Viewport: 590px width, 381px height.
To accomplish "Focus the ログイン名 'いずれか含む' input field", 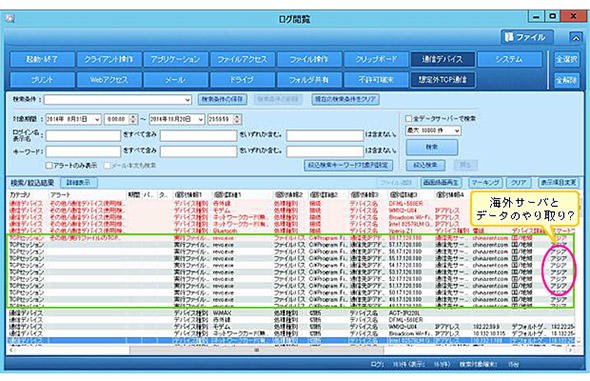I will [x=198, y=135].
